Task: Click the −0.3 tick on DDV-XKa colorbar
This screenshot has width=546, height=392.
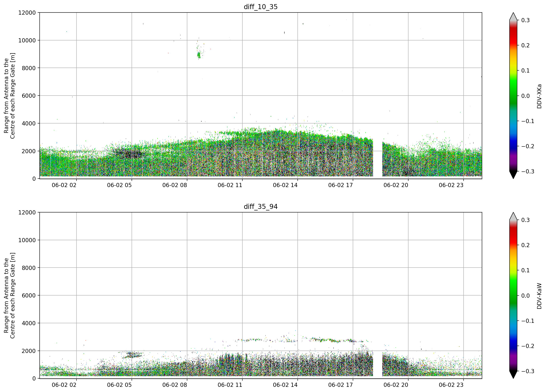Action: tap(528, 171)
